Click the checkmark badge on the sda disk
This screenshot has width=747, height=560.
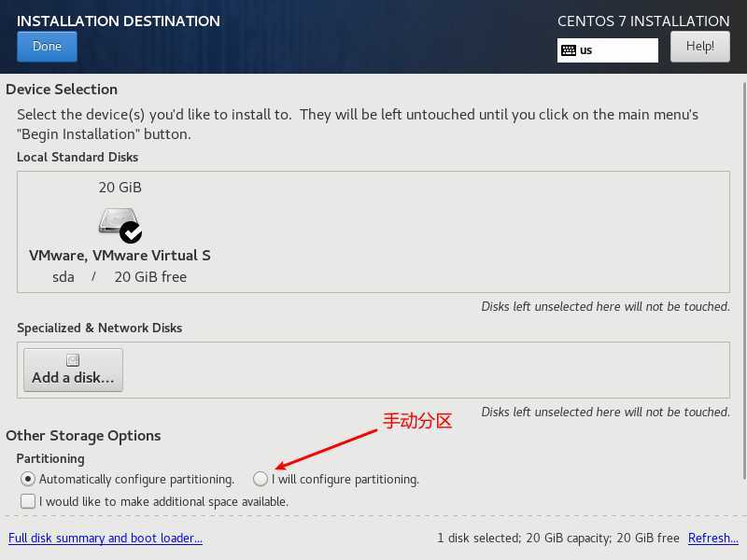tap(131, 232)
